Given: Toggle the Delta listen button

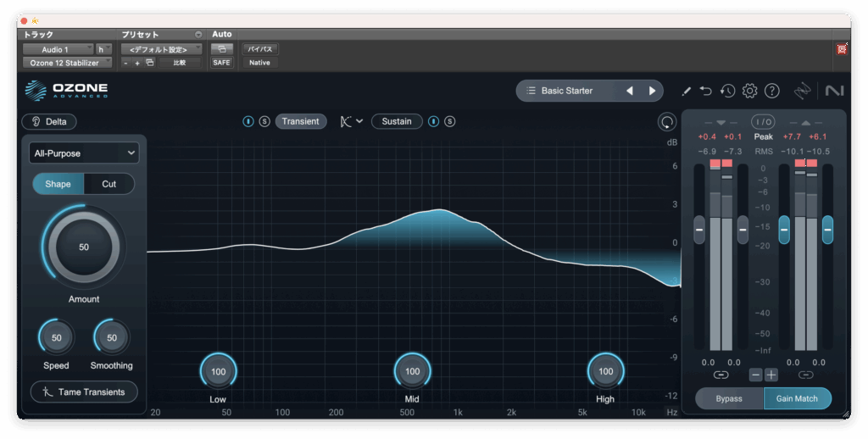Looking at the screenshot, I should [x=49, y=121].
